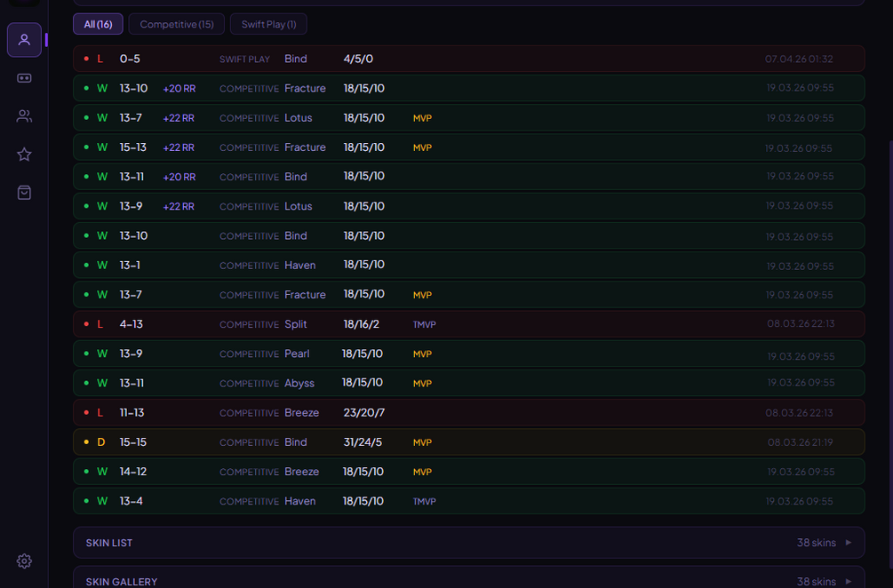The height and width of the screenshot is (588, 893).
Task: Click the 07.04.26 01:32 timestamp
Action: coord(799,59)
